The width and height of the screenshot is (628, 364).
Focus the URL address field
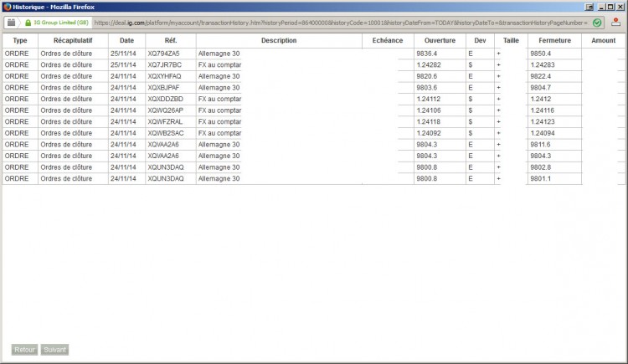point(342,23)
